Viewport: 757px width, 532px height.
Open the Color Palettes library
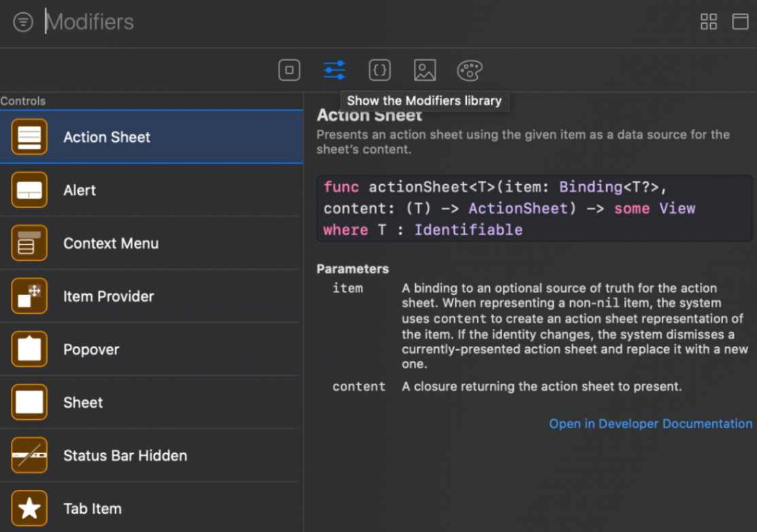click(469, 70)
